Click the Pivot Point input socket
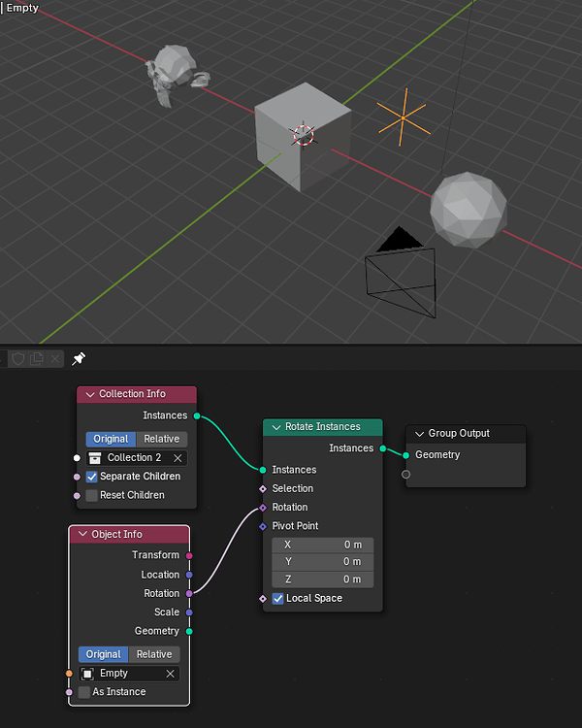This screenshot has height=728, width=582. coord(263,526)
